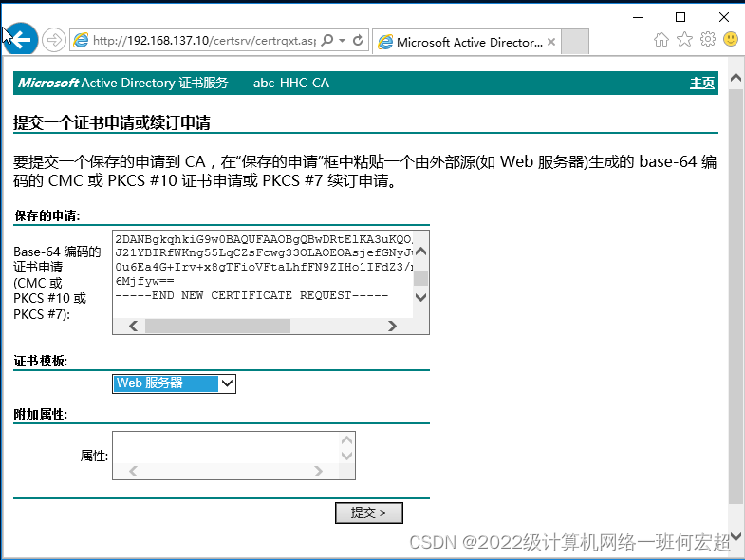The width and height of the screenshot is (745, 560).
Task: Open the 证书模板 dropdown showing Web 服务器
Action: point(174,383)
